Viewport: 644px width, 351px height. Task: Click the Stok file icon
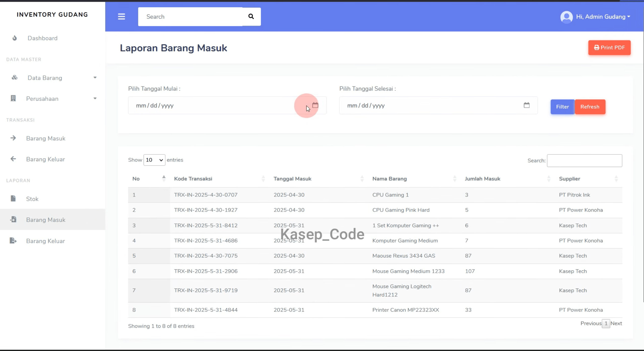coord(13,199)
